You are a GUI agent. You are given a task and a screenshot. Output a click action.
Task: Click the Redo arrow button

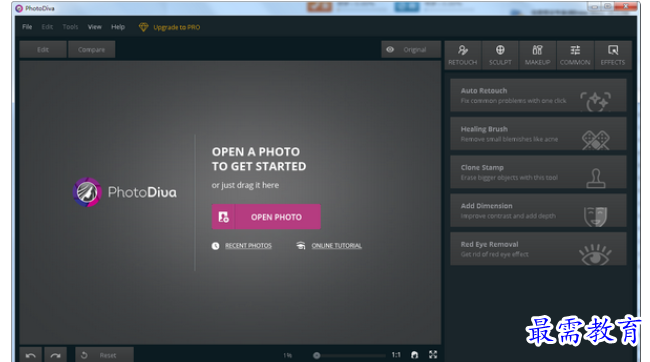pos(56,355)
